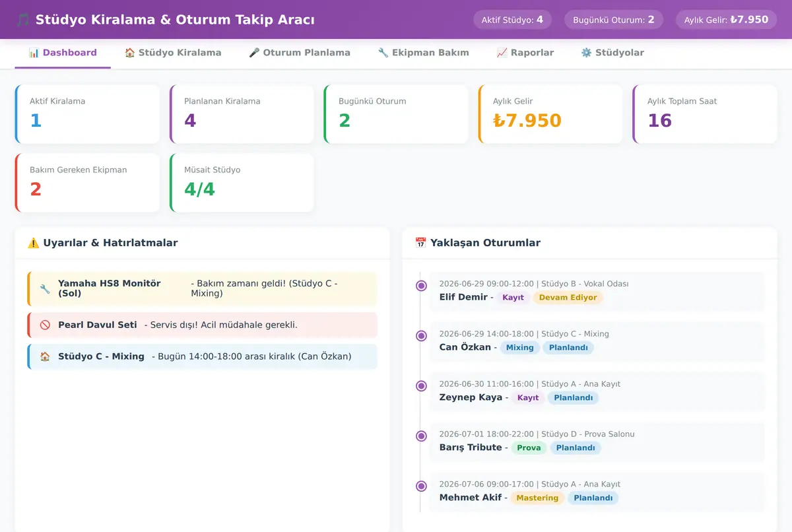Open Barış Tribute session entry

[597, 441]
